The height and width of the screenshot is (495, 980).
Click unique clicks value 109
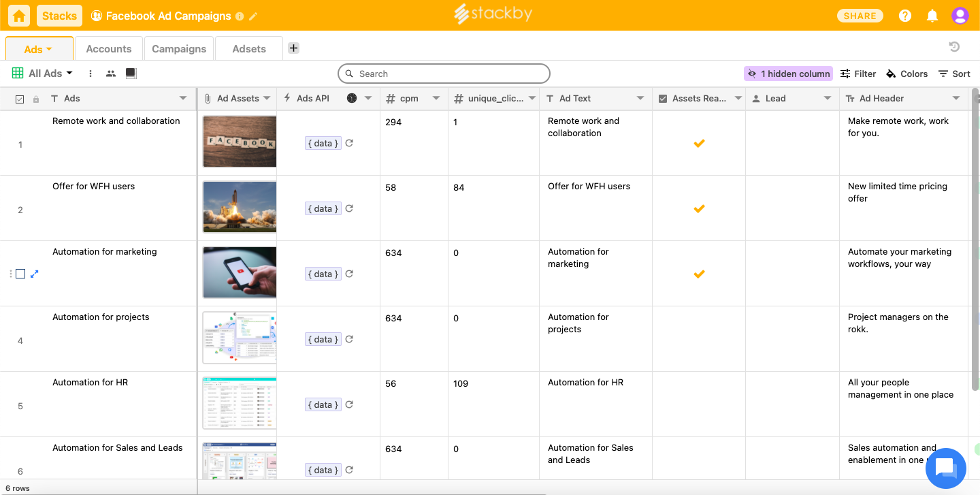click(461, 383)
